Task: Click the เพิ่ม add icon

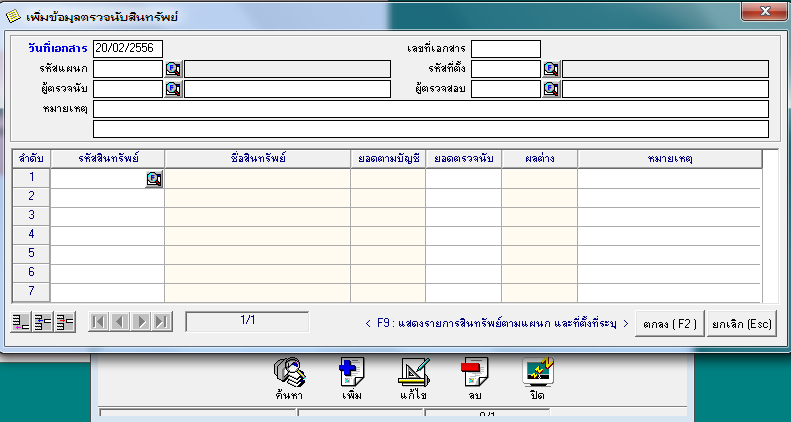Action: [x=351, y=371]
